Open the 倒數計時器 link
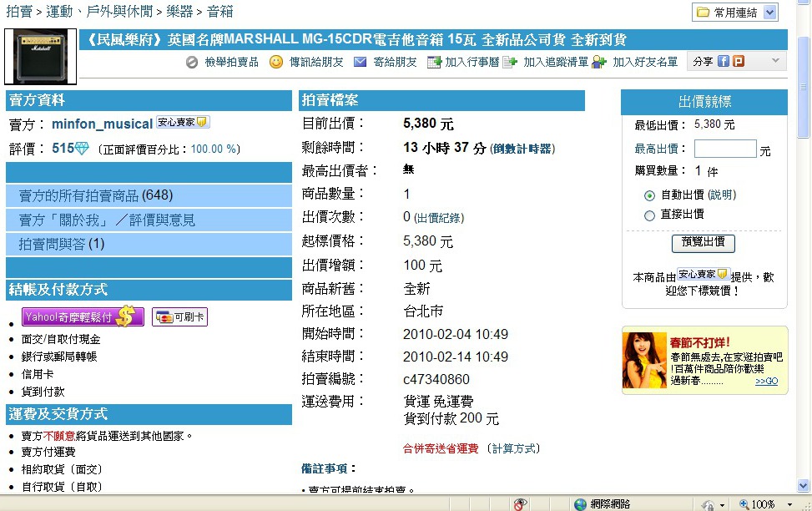Viewport: 812px width, 511px height. 522,149
